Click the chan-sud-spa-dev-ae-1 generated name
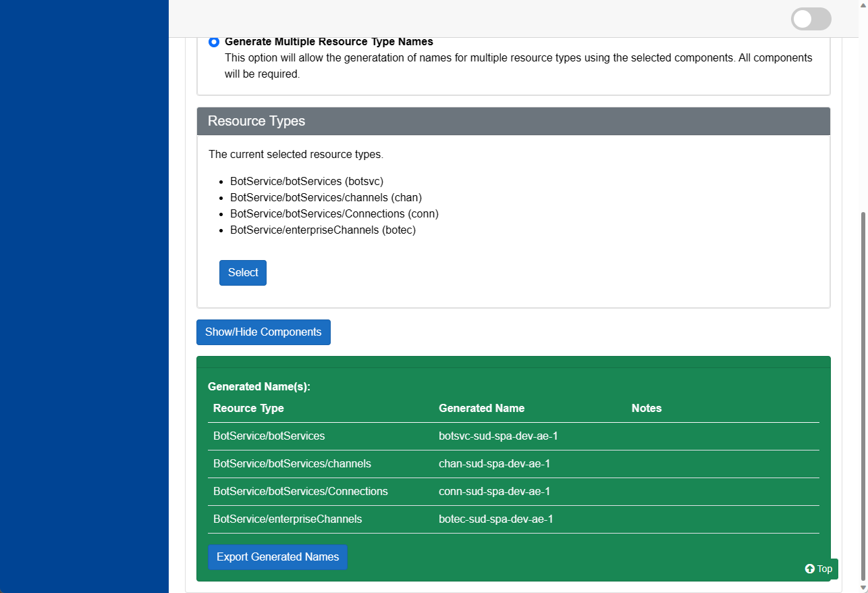868x593 pixels. (x=494, y=464)
